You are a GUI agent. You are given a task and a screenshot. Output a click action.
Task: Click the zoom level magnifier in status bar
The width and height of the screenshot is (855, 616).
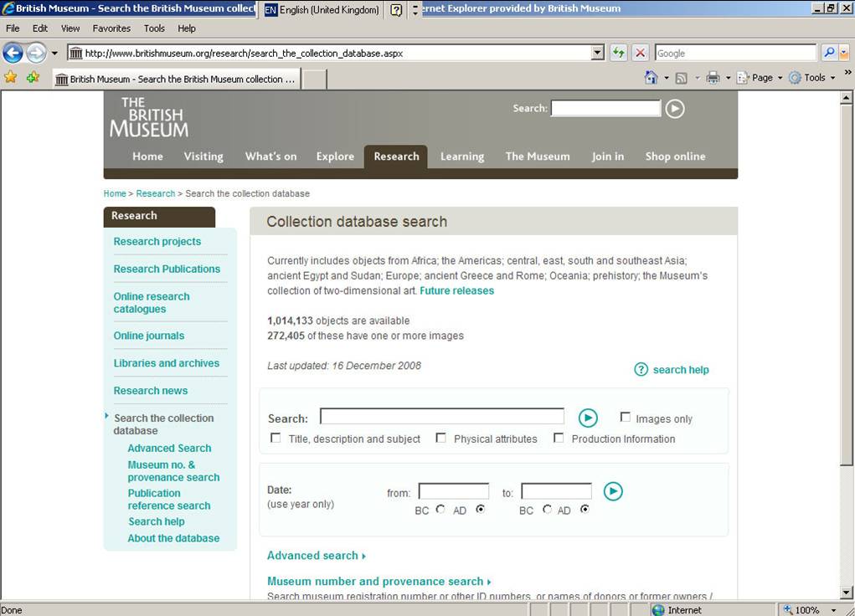[x=788, y=609]
